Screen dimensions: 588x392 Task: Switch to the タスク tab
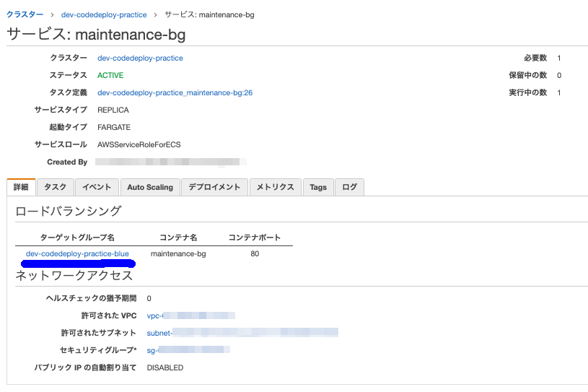[x=55, y=187]
